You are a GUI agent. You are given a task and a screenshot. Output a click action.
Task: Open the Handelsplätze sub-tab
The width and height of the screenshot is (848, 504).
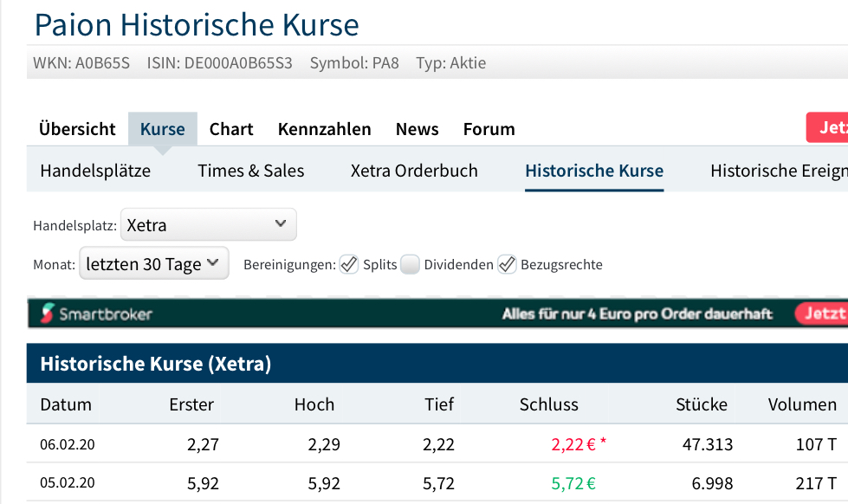pyautogui.click(x=95, y=171)
